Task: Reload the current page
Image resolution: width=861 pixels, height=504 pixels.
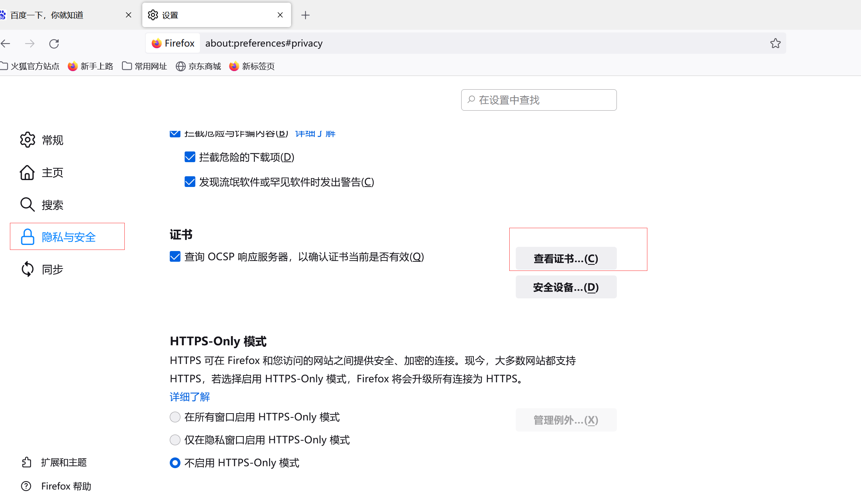Action: point(54,43)
